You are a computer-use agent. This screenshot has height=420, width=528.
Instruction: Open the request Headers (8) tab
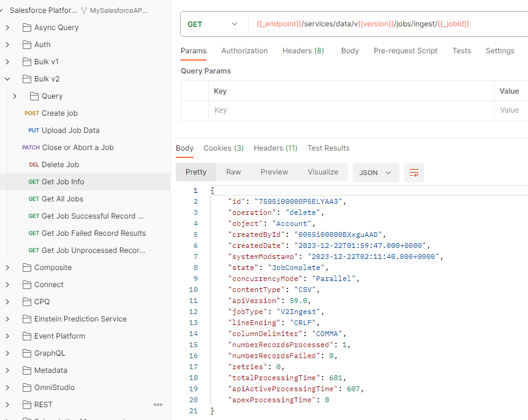point(303,51)
